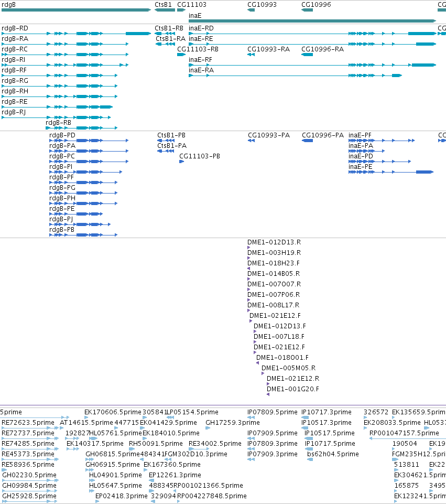Open EST GH17259.3prime
Screen dimensions: 446x504
click(x=233, y=423)
